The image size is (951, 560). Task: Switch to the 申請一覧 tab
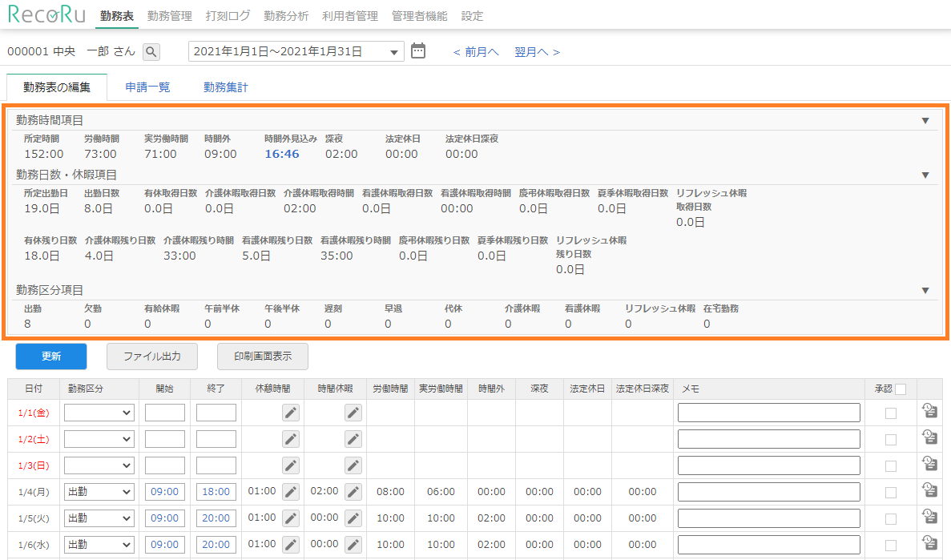(148, 87)
